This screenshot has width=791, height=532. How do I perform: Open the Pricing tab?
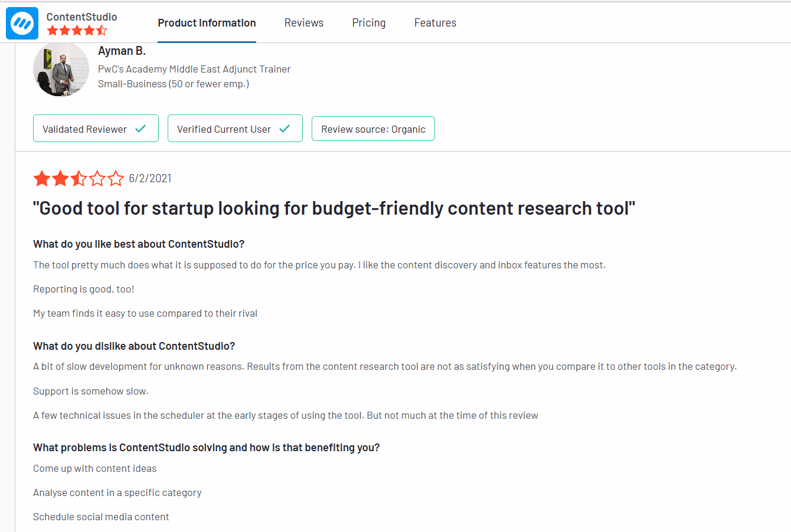[368, 22]
